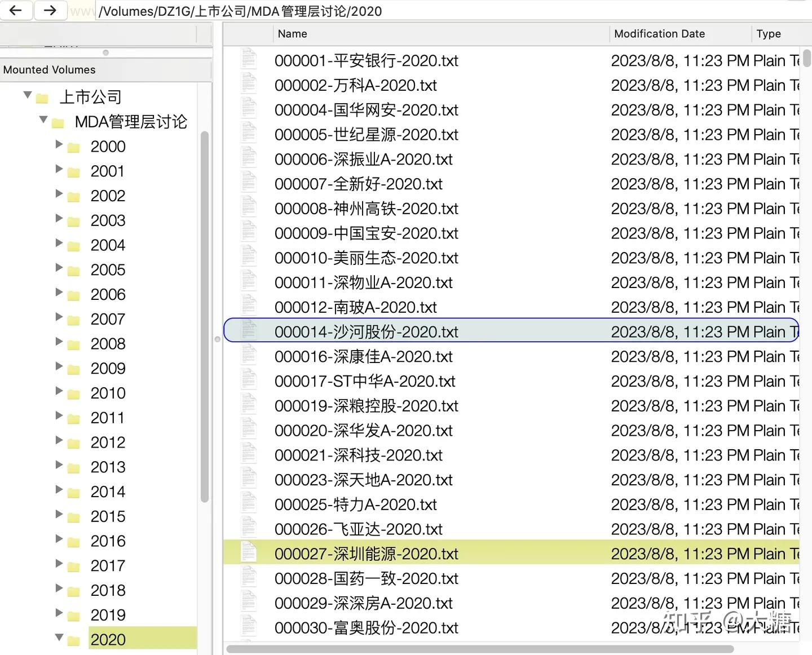
Task: Select file 000030-富奥股份-2020.txt
Action: point(367,628)
